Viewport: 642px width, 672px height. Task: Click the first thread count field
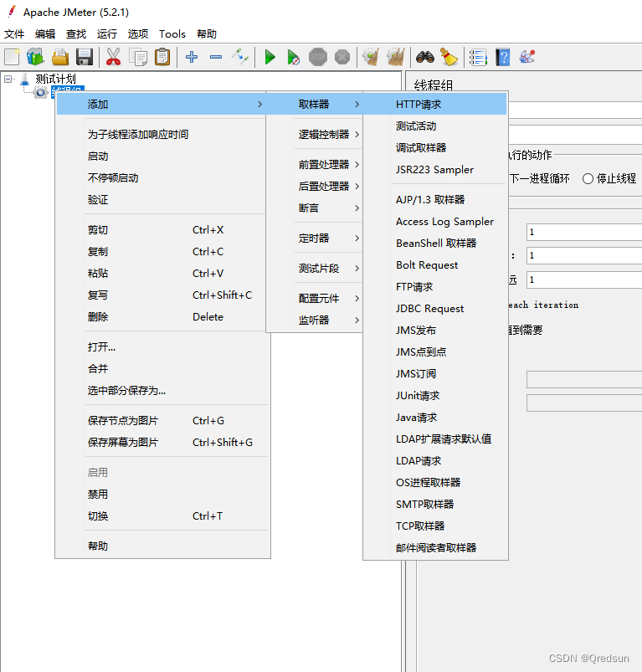583,233
